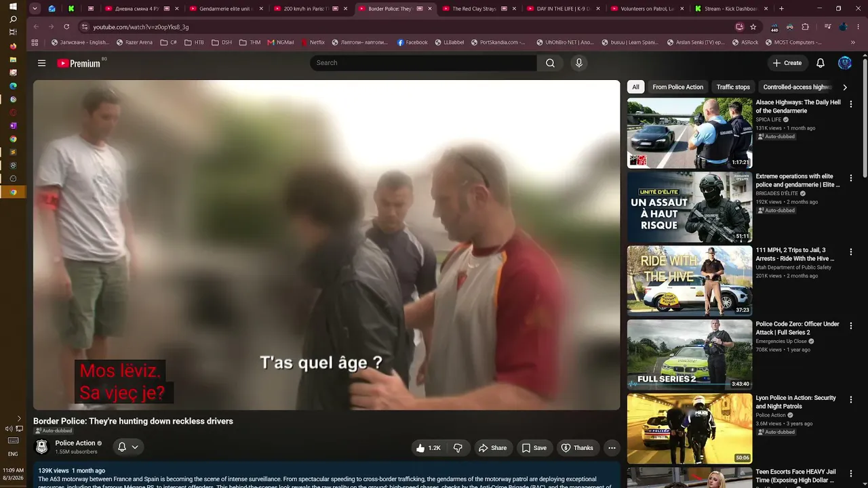Image resolution: width=868 pixels, height=488 pixels.
Task: Open a new browser tab
Action: [781, 9]
